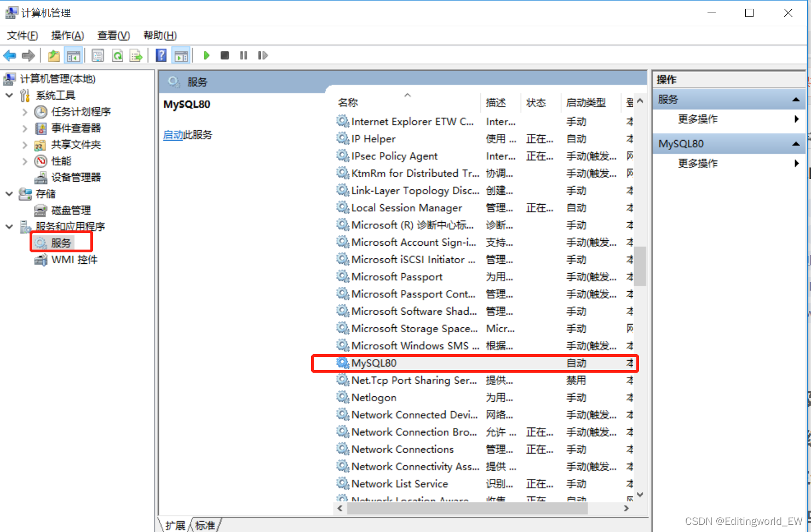Switch to the 标准 tab
The height and width of the screenshot is (532, 811).
(x=205, y=524)
